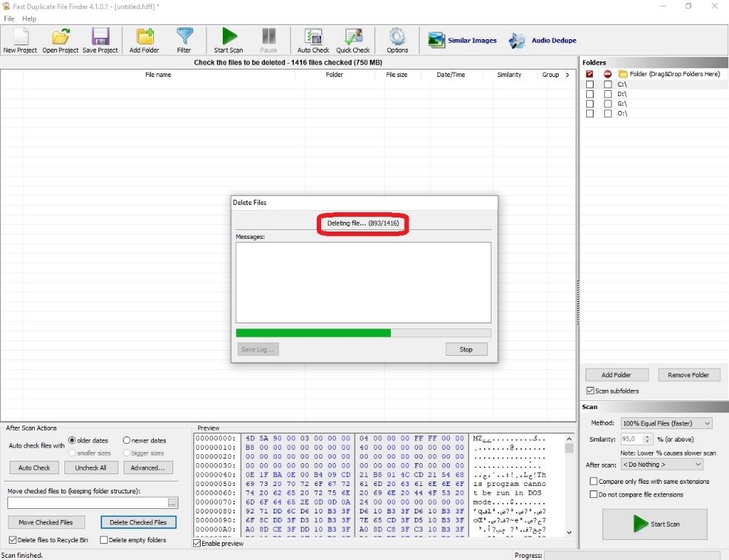Viewport: 729px width, 560px height.
Task: Sort by File size column header
Action: pyautogui.click(x=397, y=75)
